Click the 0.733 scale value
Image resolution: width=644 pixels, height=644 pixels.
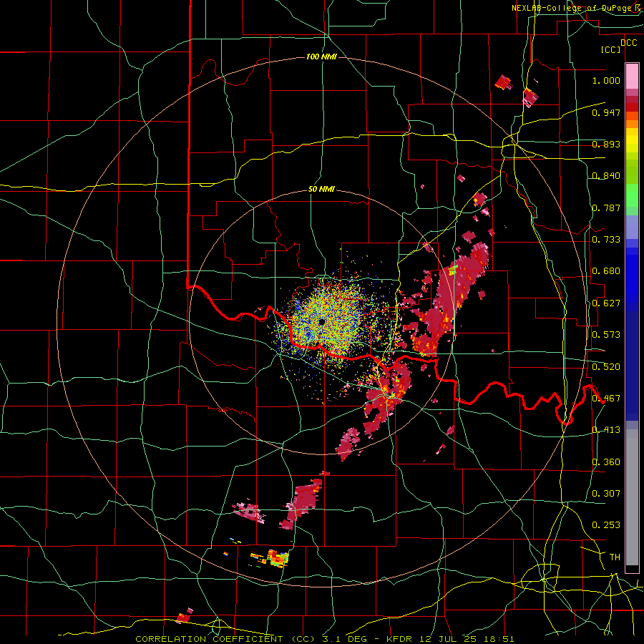coord(606,240)
